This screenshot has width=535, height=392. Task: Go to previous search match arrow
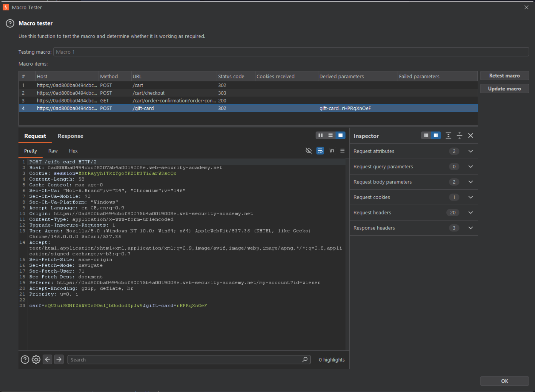[x=48, y=359]
